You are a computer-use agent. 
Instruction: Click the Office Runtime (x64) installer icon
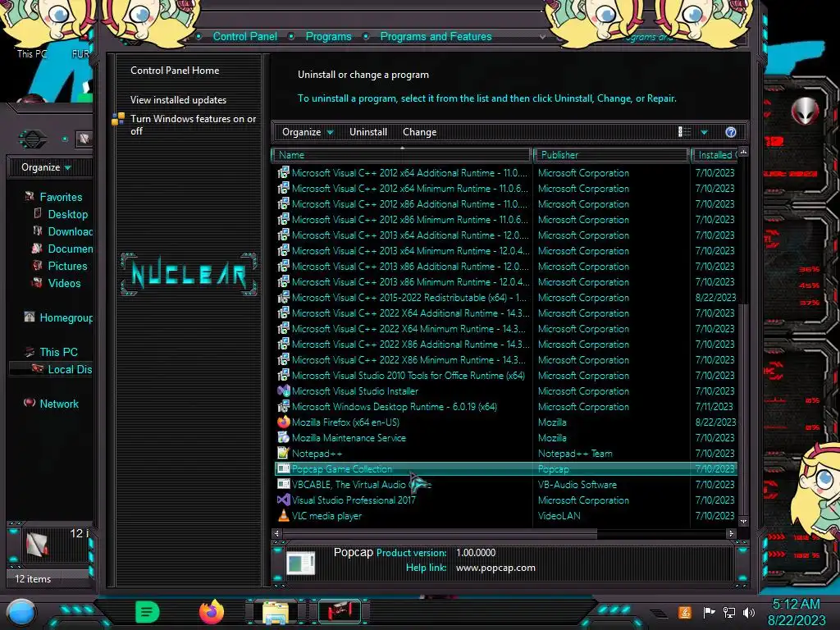tap(283, 376)
